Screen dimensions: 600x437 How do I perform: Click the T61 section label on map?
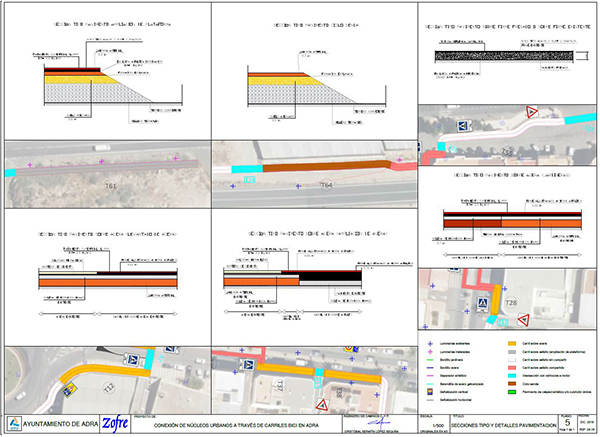111,186
